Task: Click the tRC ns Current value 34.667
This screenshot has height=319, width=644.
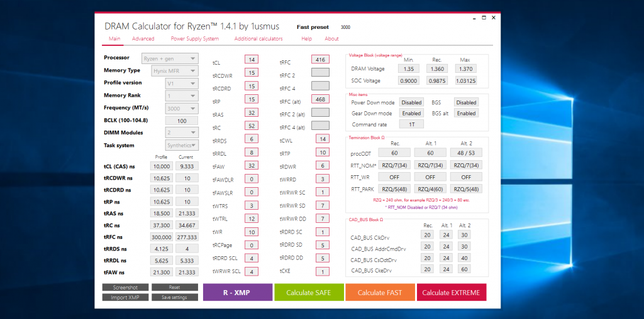Action: point(187,225)
